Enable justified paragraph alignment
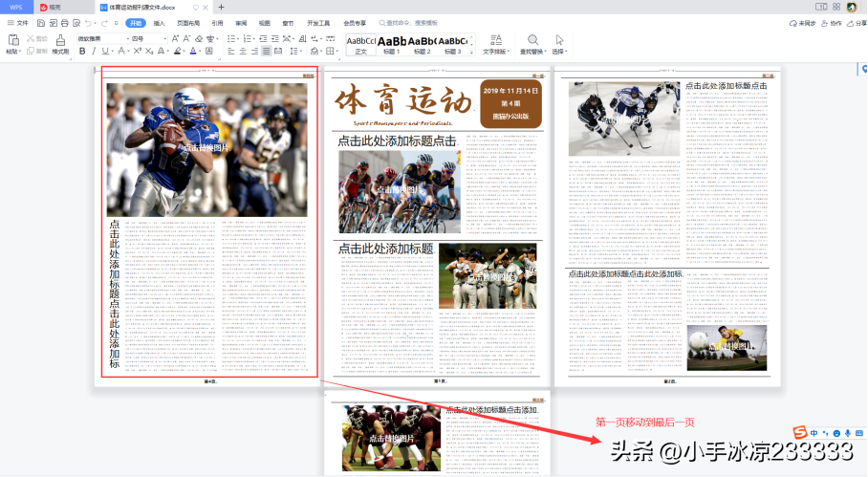This screenshot has height=477, width=868. point(266,52)
